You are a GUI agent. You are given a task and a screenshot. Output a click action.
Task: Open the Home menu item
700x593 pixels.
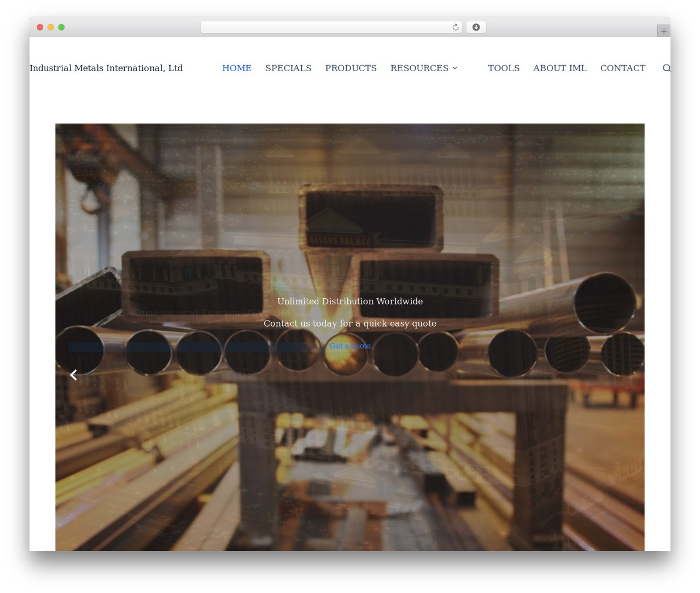pos(237,68)
